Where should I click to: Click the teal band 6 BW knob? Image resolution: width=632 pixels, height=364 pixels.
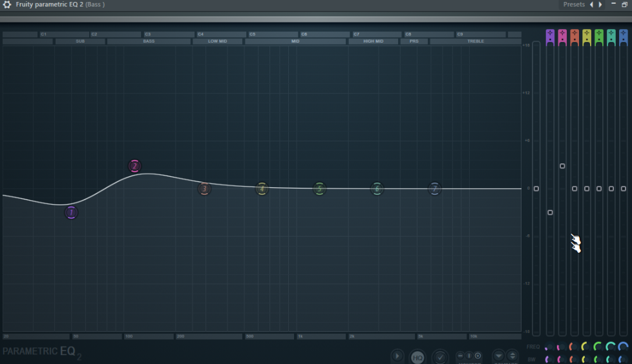[x=611, y=359]
